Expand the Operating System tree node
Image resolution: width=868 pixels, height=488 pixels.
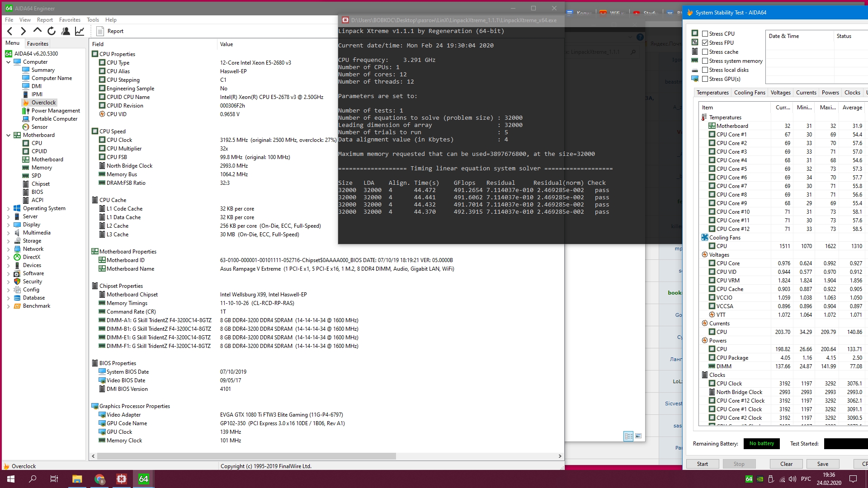pyautogui.click(x=9, y=208)
